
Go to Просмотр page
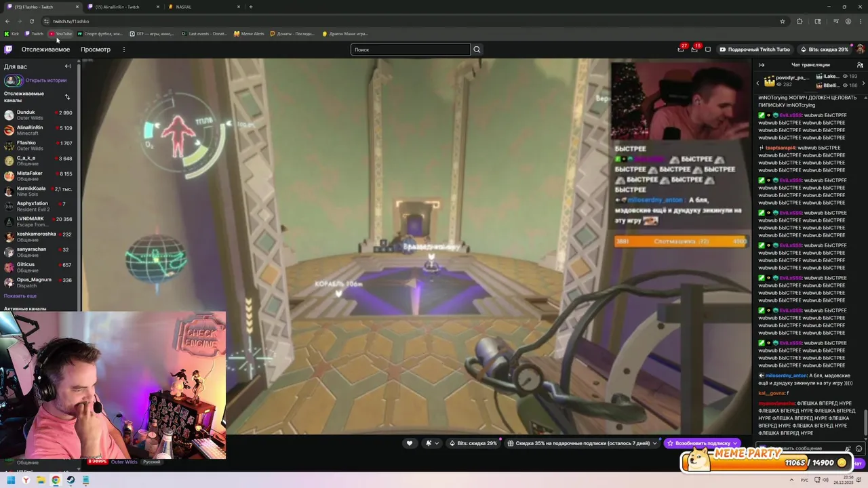click(x=96, y=49)
